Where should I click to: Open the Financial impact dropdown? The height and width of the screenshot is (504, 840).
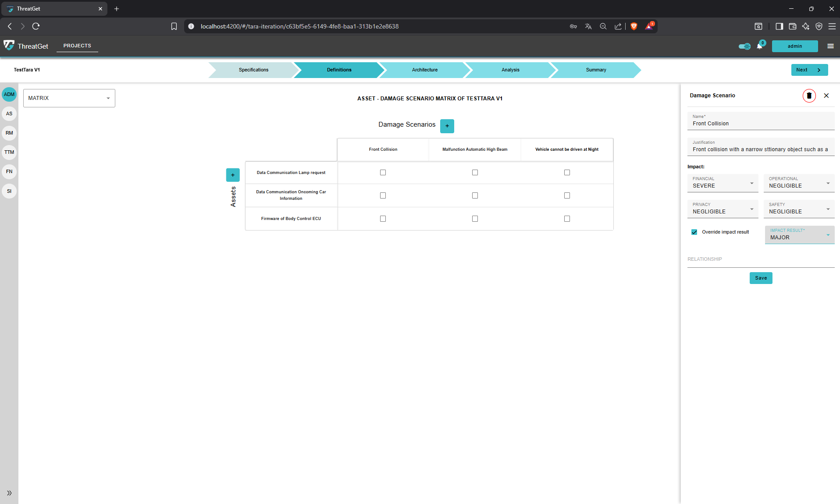pos(722,183)
